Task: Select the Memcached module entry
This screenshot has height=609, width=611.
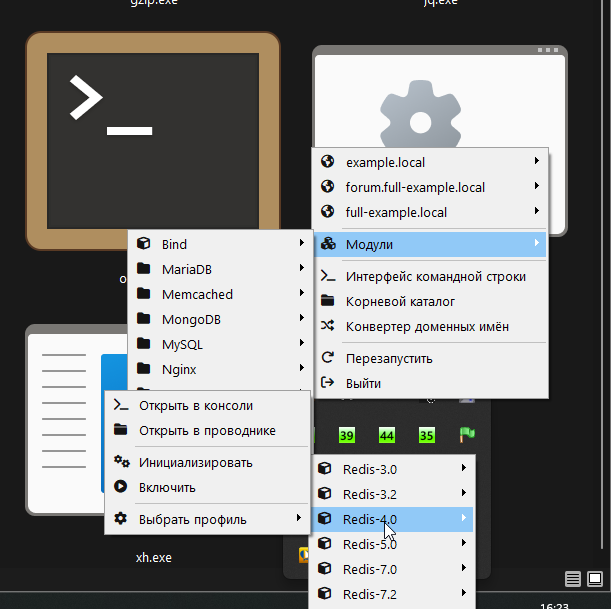Action: click(x=197, y=294)
